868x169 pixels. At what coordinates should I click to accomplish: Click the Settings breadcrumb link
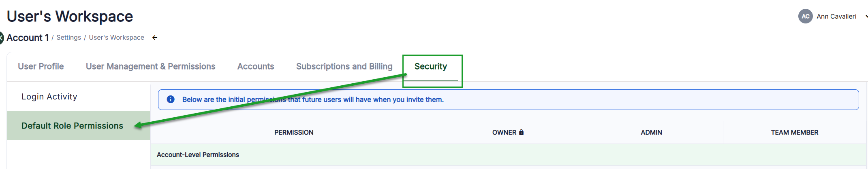click(68, 38)
